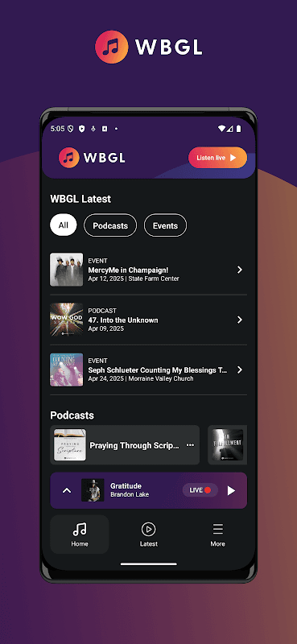Viewport: 297px width, 644px height.
Task: Filter latest by Events chip
Action: click(x=165, y=225)
